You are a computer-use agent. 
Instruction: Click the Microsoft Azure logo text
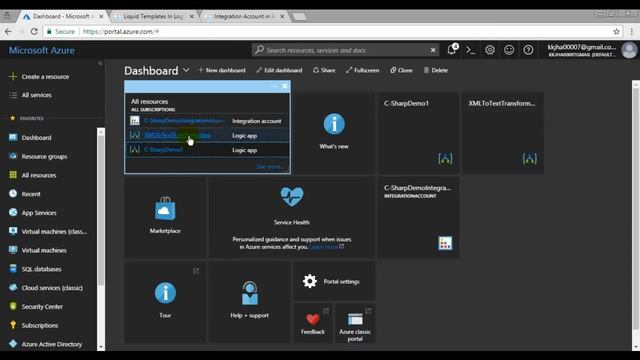(42, 50)
